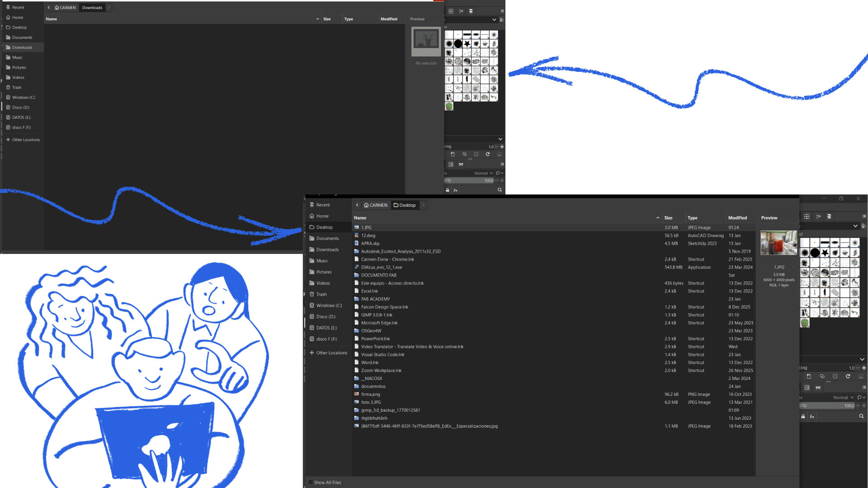The image size is (868, 488).
Task: Open the mode group switcher right of Normal dropdown
Action: click(861, 398)
